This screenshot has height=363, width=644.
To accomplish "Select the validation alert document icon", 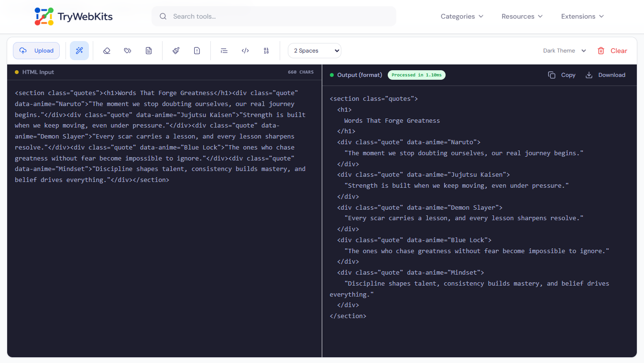I will tap(197, 50).
